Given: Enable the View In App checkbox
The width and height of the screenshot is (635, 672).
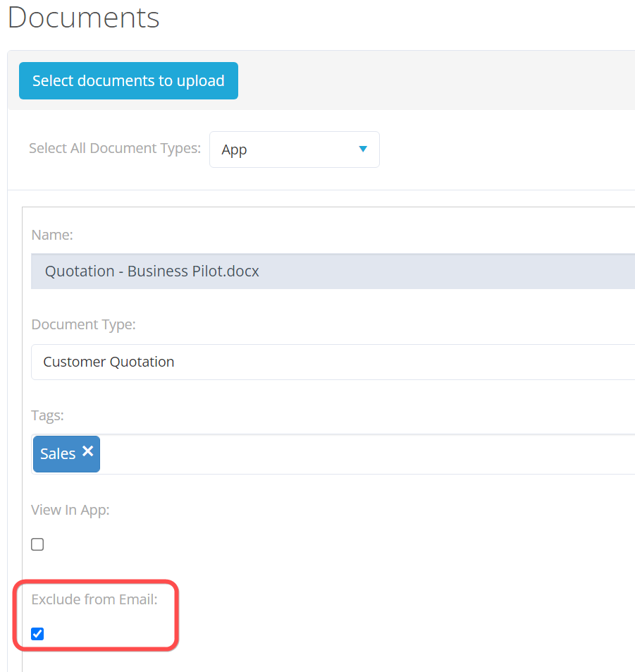Looking at the screenshot, I should [37, 544].
